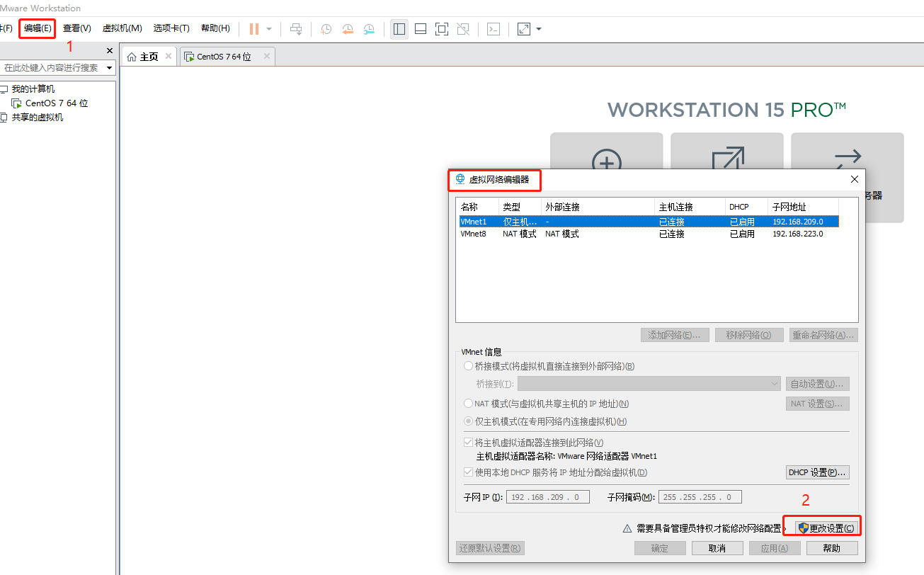Open the 帮助(H) menu in menu bar
The height and width of the screenshot is (575, 924).
click(215, 28)
